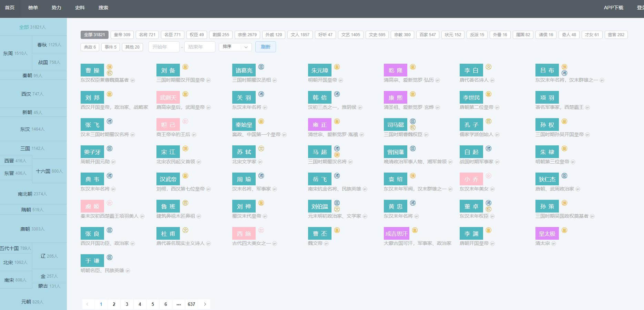Click the 皇 badge next to 刘备

[x=185, y=67]
